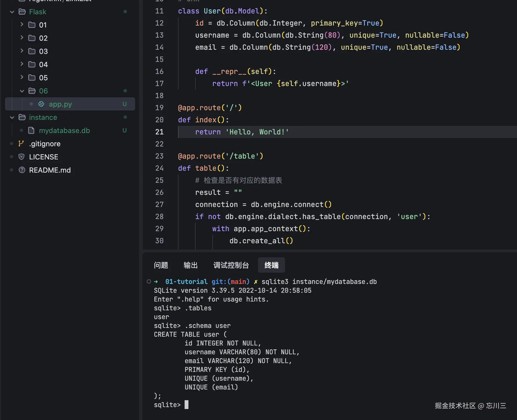Click the connection = db.engine.connect() line
Viewport: 517px width, 420px height.
pos(263,205)
